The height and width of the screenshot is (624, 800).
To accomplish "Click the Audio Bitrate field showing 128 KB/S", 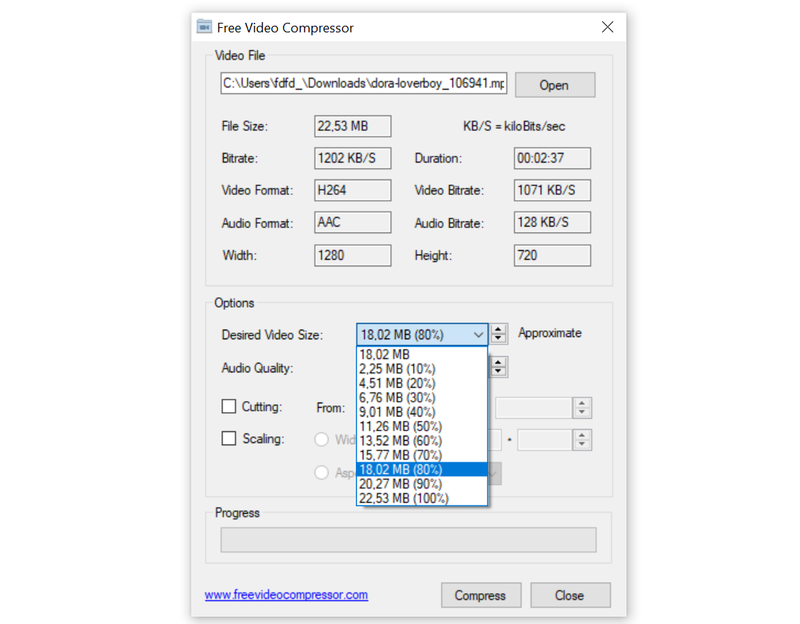I will click(552, 222).
